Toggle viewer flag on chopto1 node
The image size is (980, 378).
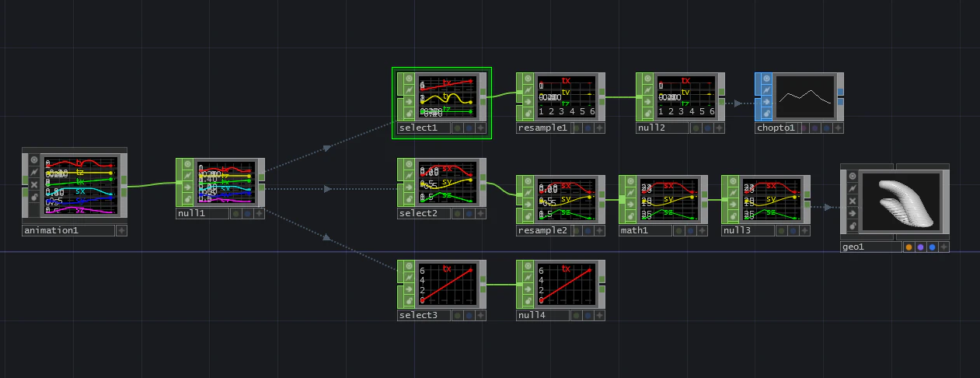click(x=766, y=79)
